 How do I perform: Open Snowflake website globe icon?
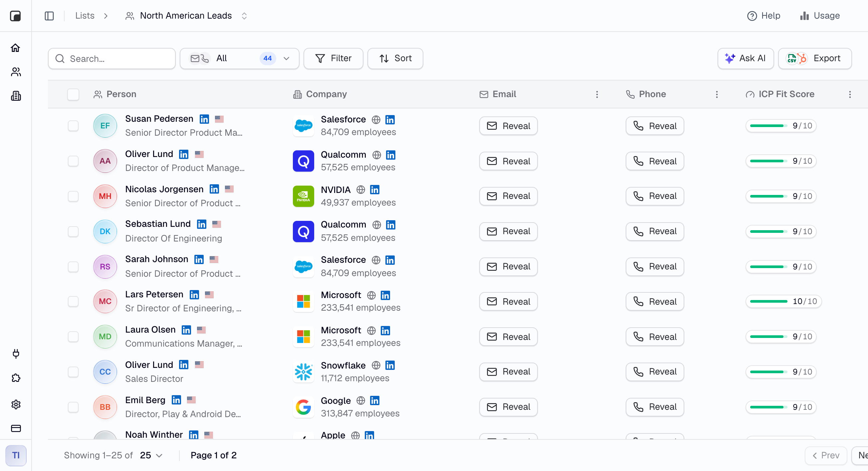point(376,365)
